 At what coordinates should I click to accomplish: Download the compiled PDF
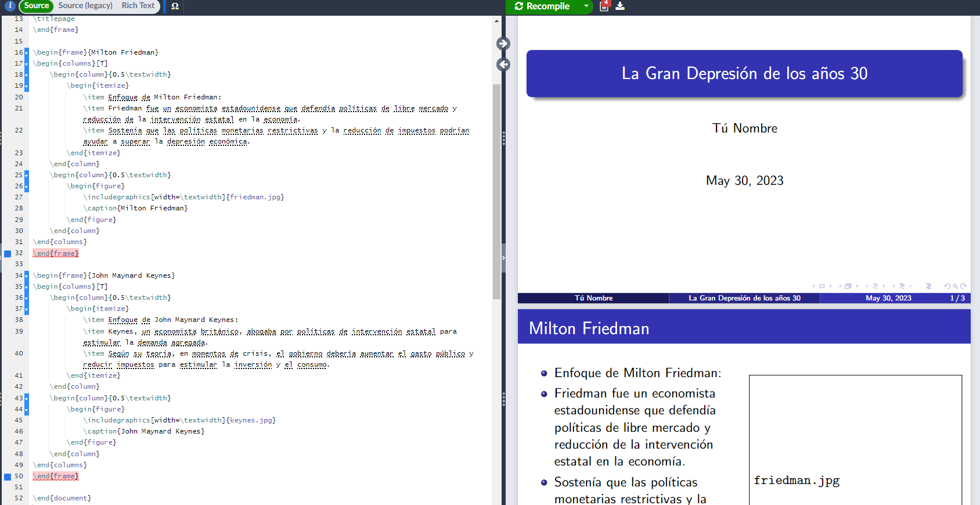click(620, 6)
